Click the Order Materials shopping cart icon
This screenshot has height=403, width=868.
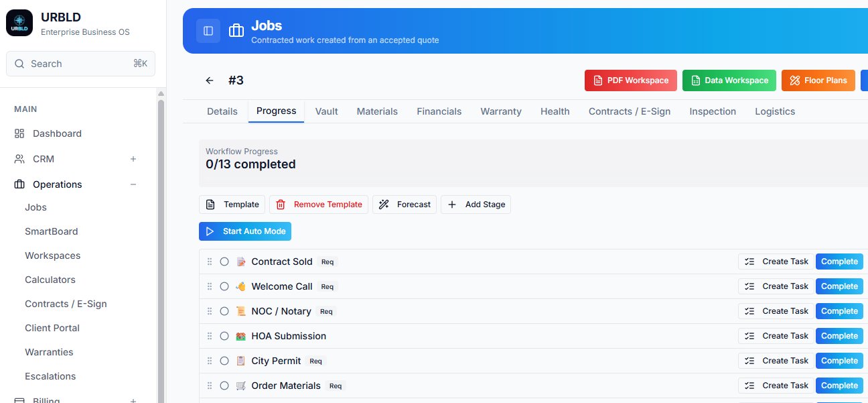pyautogui.click(x=241, y=386)
